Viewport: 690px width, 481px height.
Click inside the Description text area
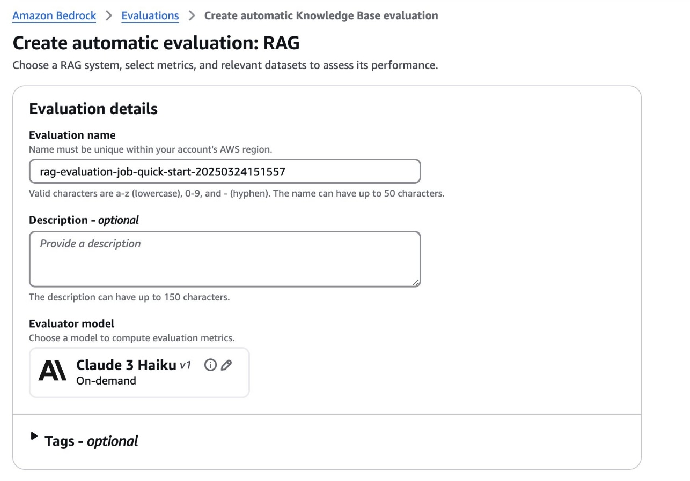coord(224,259)
